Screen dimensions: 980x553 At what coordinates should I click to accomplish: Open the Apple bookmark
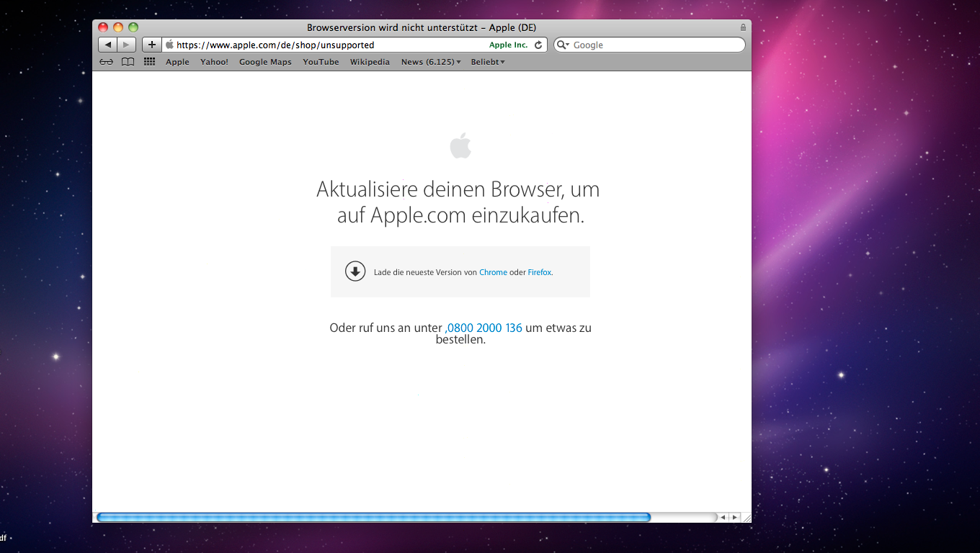tap(177, 62)
